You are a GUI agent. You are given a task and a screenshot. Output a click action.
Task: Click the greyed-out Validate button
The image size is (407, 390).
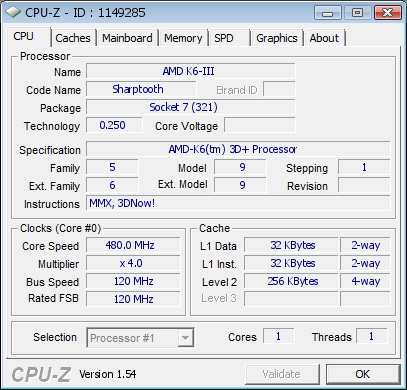tap(282, 374)
